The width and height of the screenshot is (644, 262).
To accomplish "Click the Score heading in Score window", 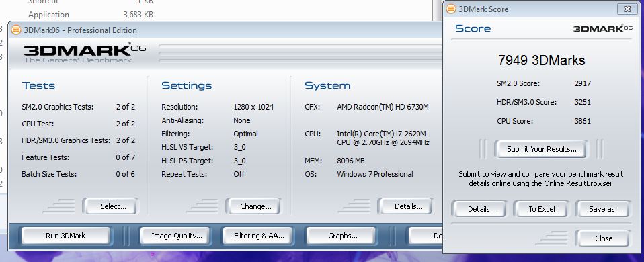I will click(x=473, y=28).
